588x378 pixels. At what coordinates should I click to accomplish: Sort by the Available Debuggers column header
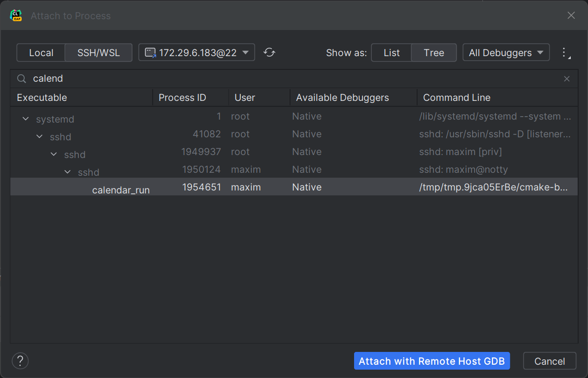tap(353, 97)
